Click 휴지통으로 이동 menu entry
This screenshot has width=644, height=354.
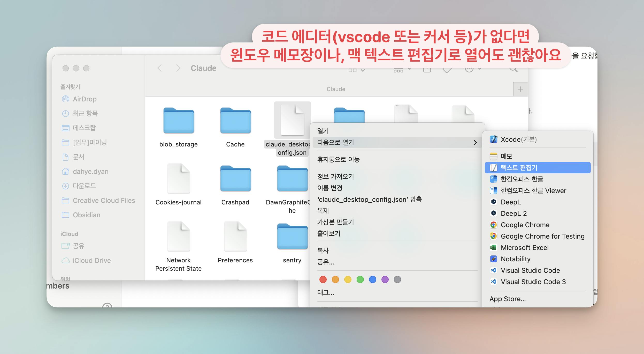click(338, 159)
